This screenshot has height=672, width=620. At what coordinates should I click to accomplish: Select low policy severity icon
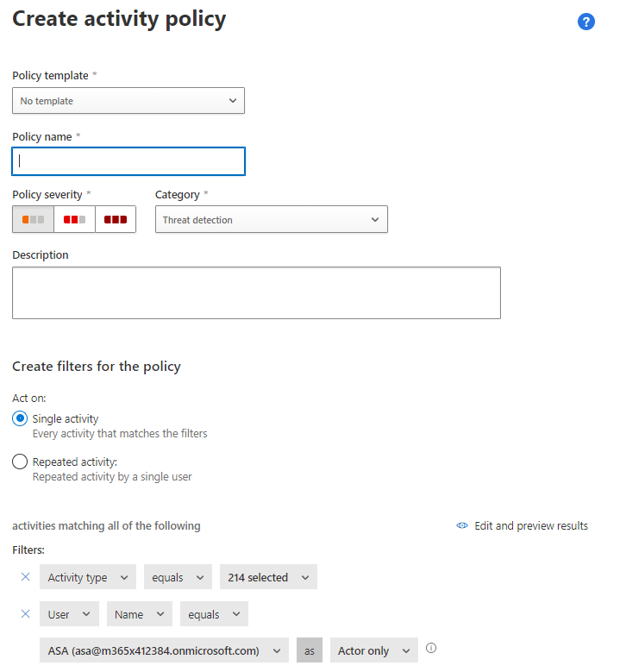click(33, 219)
